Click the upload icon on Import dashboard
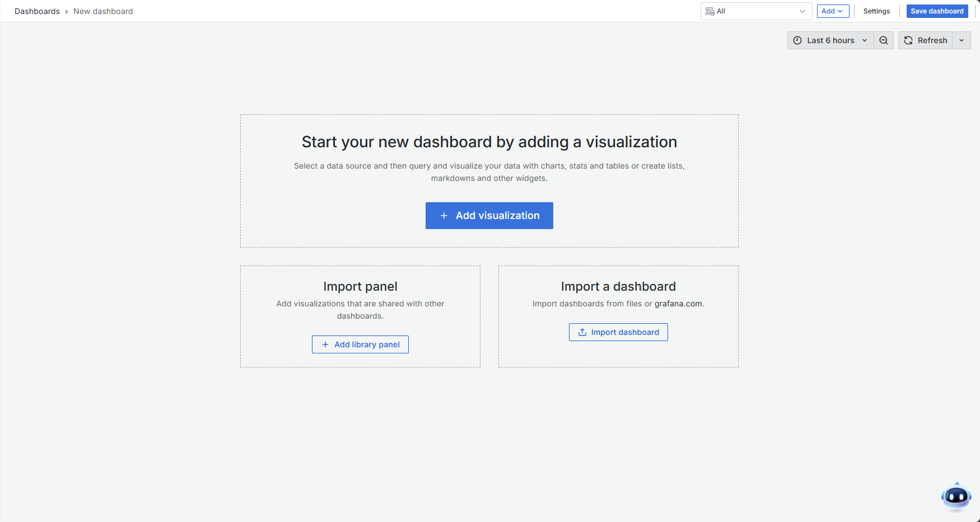This screenshot has width=980, height=522. coord(582,332)
